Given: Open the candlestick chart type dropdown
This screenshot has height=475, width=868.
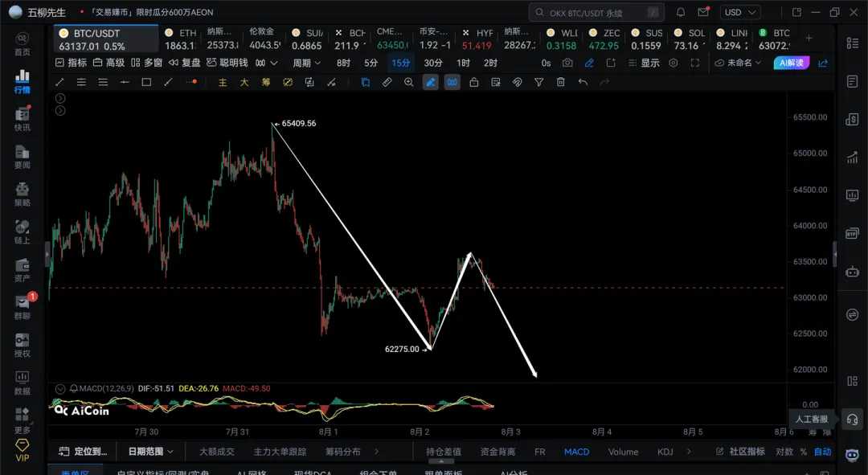Looking at the screenshot, I should click(x=266, y=63).
